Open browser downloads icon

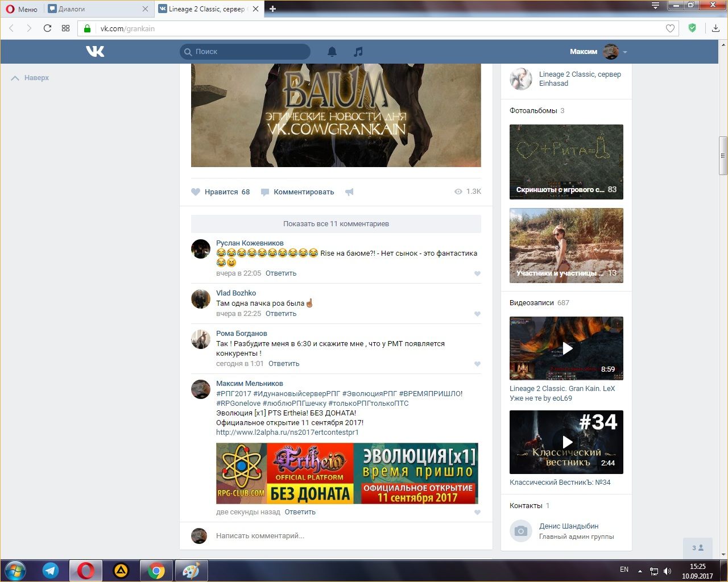(715, 28)
